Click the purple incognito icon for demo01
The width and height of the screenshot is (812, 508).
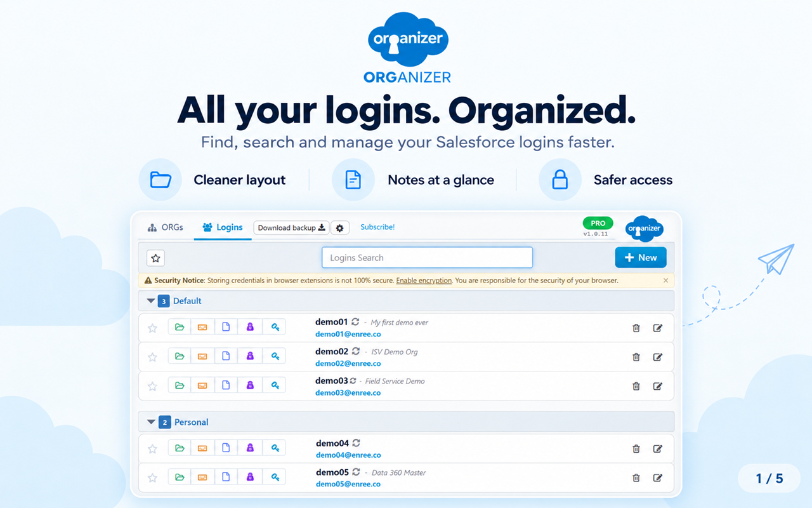250,327
